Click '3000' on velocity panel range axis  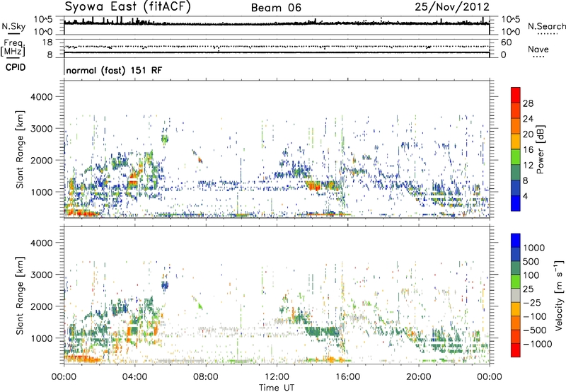(x=42, y=275)
